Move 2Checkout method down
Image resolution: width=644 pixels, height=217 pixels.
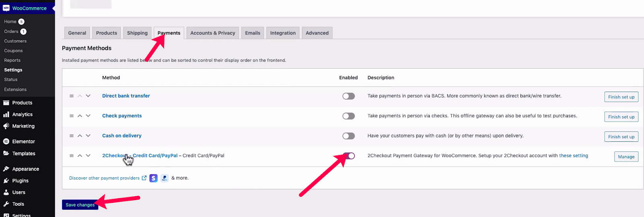point(88,156)
